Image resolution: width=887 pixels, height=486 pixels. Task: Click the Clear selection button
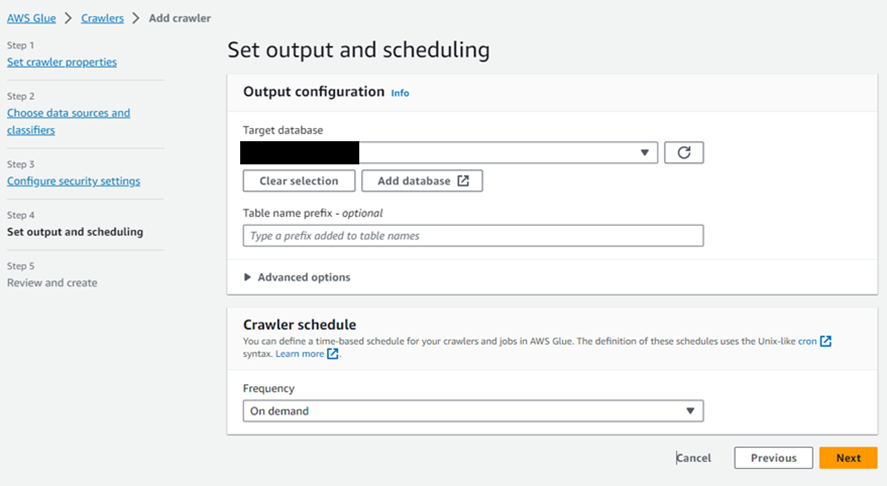[x=298, y=181]
